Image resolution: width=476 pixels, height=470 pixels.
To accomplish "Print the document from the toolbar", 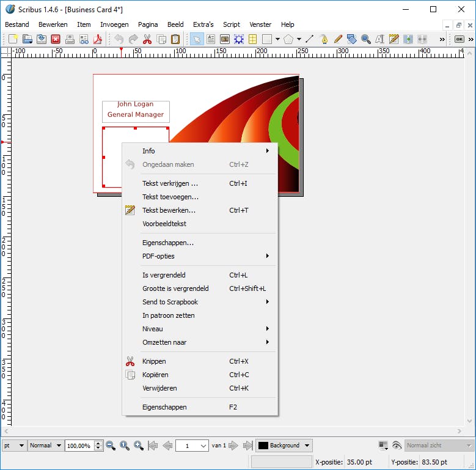I will click(70, 39).
